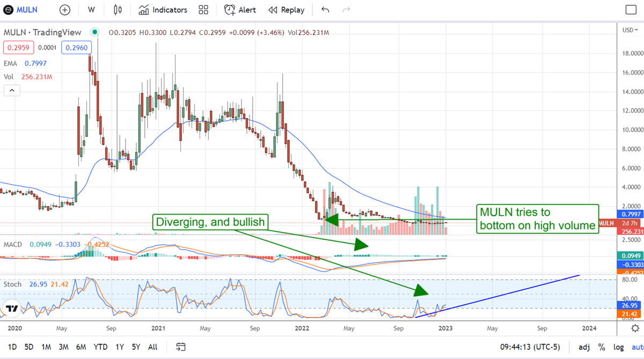Toggle percent scale mode
This screenshot has height=359, width=644.
pyautogui.click(x=602, y=347)
